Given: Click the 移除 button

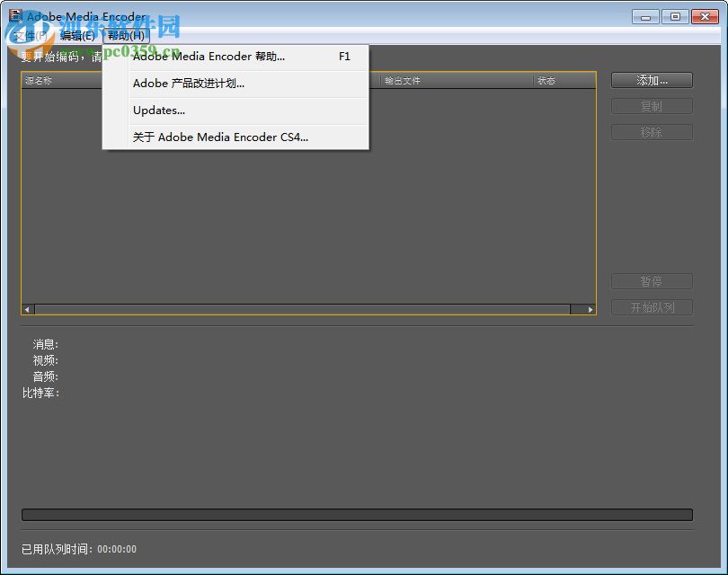Looking at the screenshot, I should click(652, 132).
